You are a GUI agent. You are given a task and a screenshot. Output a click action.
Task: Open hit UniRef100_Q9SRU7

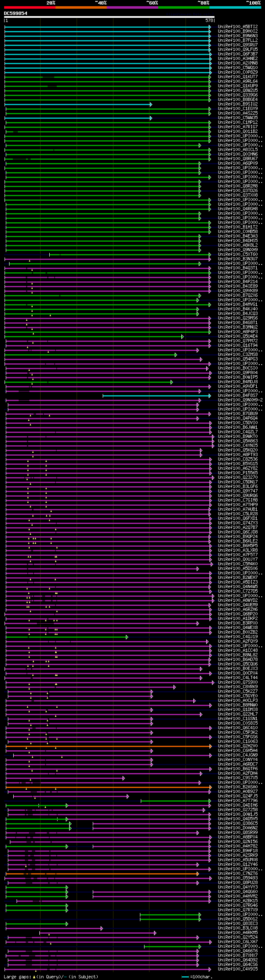pos(238,45)
